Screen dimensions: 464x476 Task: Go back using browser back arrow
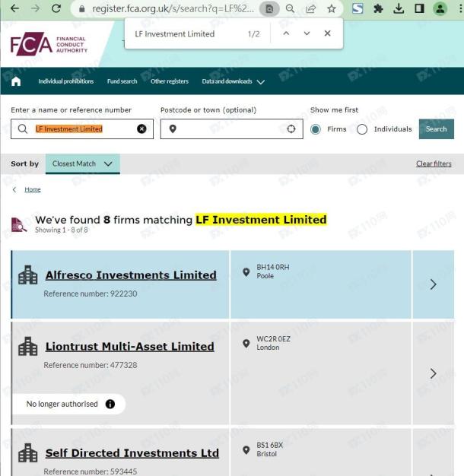(x=14, y=8)
